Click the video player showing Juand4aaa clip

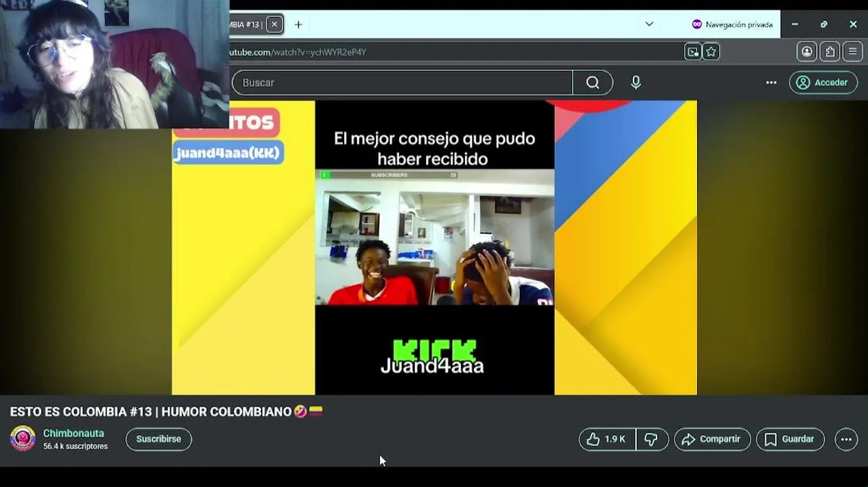[x=434, y=248]
